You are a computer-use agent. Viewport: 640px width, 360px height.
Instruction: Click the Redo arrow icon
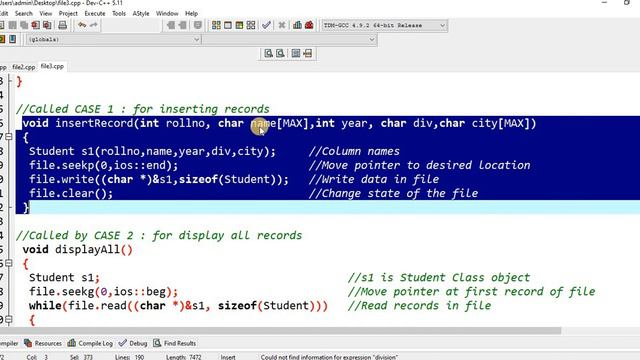[x=93, y=25]
